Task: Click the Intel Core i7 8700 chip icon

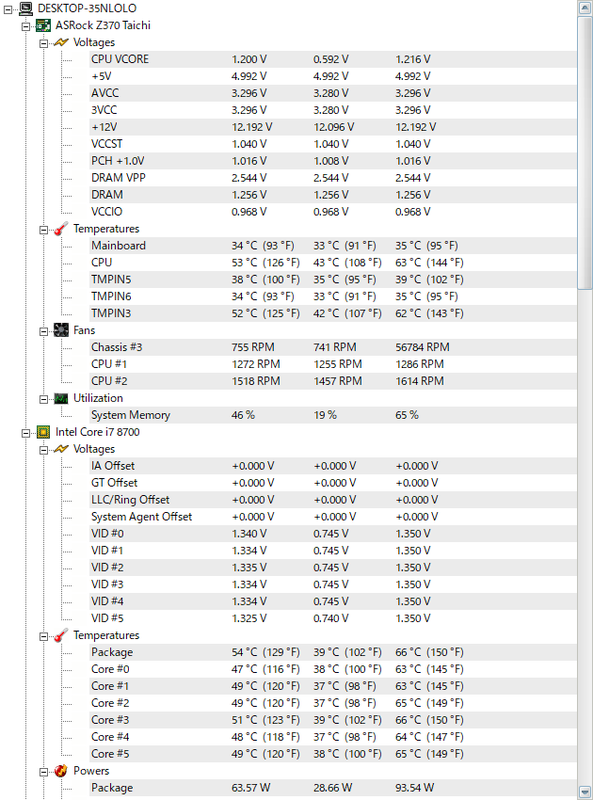Action: tap(43, 432)
